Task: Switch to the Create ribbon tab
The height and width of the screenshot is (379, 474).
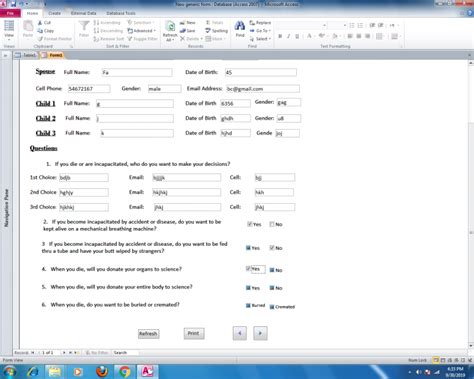Action: [x=54, y=13]
